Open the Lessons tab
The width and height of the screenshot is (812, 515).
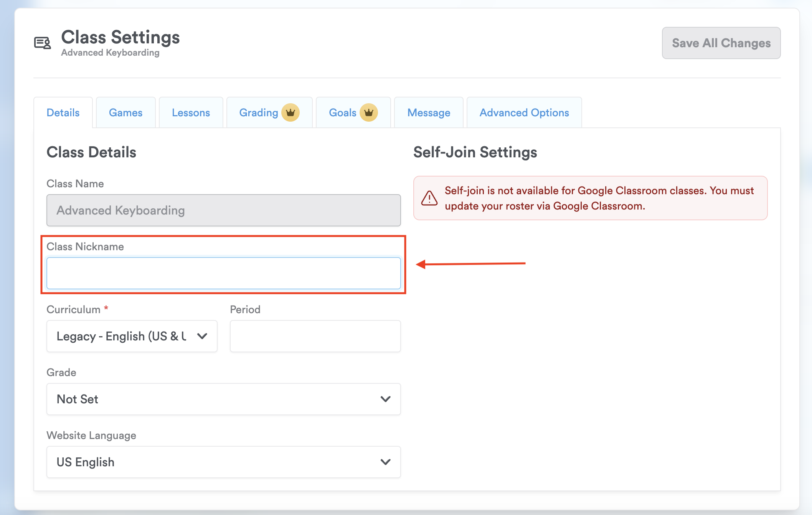pyautogui.click(x=191, y=112)
